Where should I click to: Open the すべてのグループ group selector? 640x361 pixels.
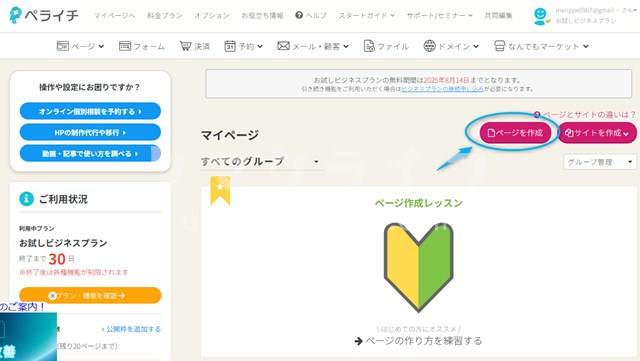click(260, 162)
